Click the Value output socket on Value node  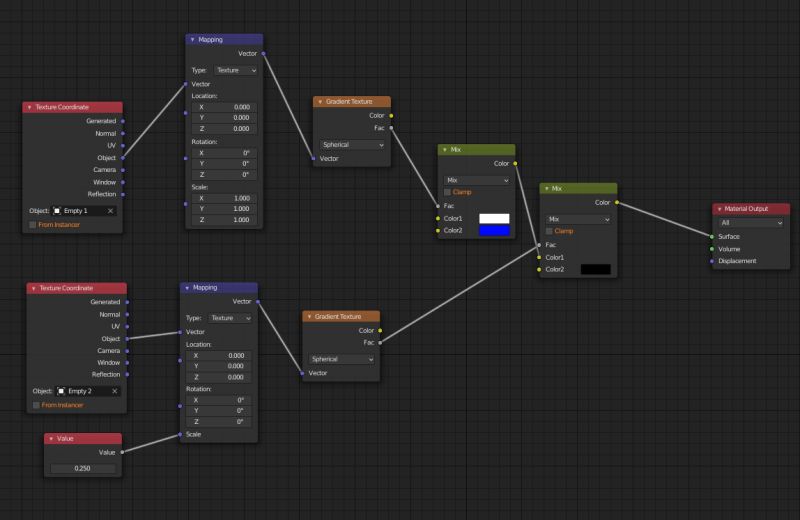click(122, 452)
